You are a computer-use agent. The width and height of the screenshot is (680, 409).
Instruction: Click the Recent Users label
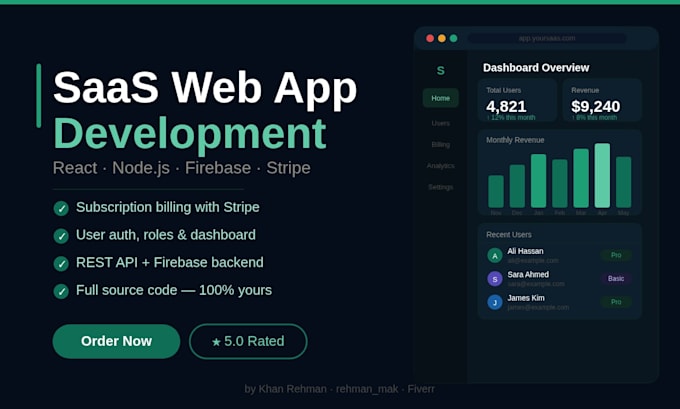click(x=509, y=235)
